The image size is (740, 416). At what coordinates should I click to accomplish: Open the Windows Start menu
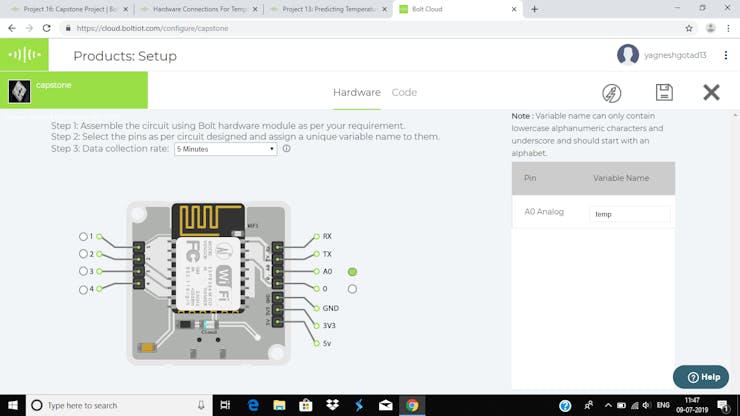pos(13,405)
